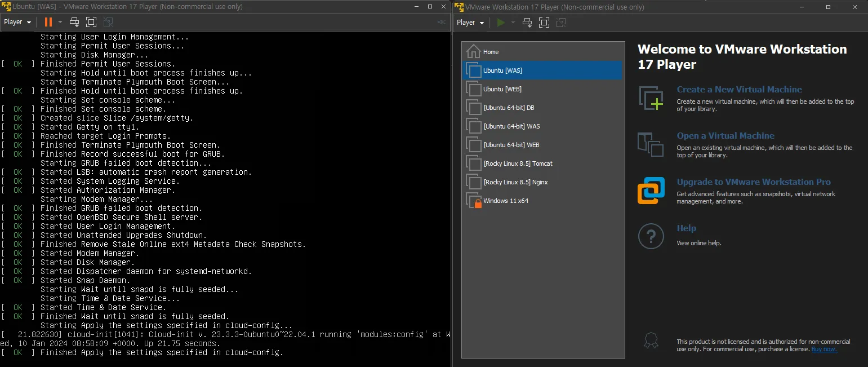Click the Buy now link
Screen dimensions: 868x367
(x=824, y=350)
